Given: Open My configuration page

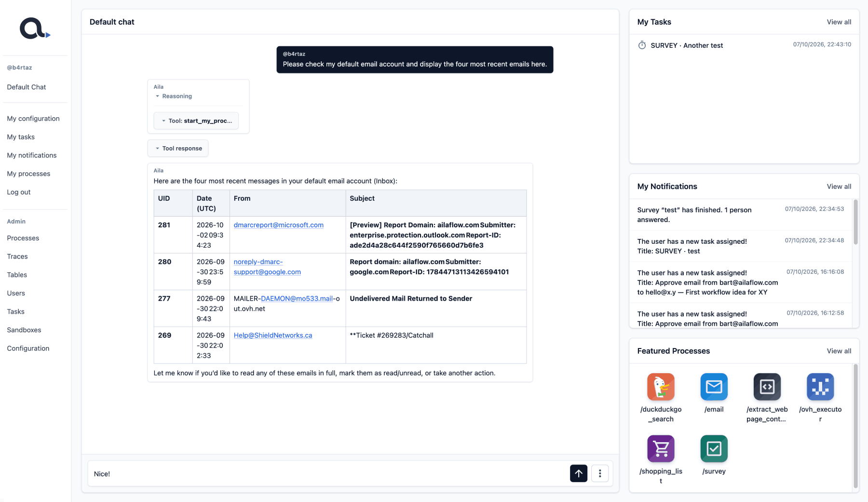Looking at the screenshot, I should click(33, 118).
